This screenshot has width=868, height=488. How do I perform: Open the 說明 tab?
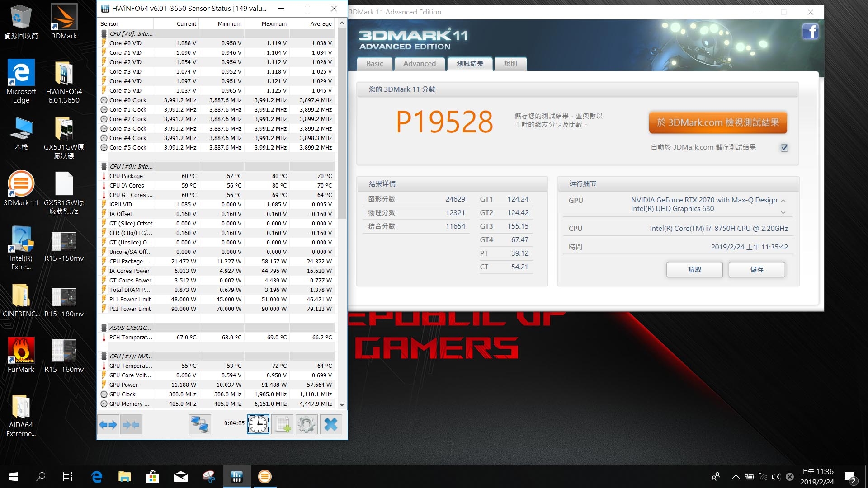pos(510,64)
